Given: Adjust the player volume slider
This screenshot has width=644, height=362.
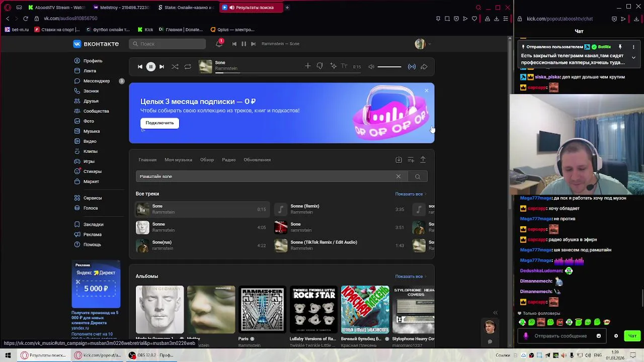Looking at the screenshot, I should (389, 66).
